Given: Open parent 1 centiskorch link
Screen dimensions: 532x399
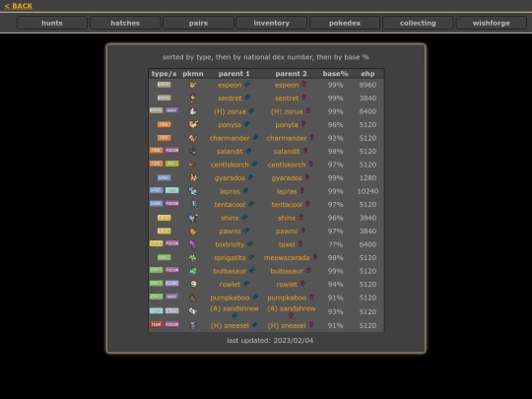Looking at the screenshot, I should pos(230,165).
